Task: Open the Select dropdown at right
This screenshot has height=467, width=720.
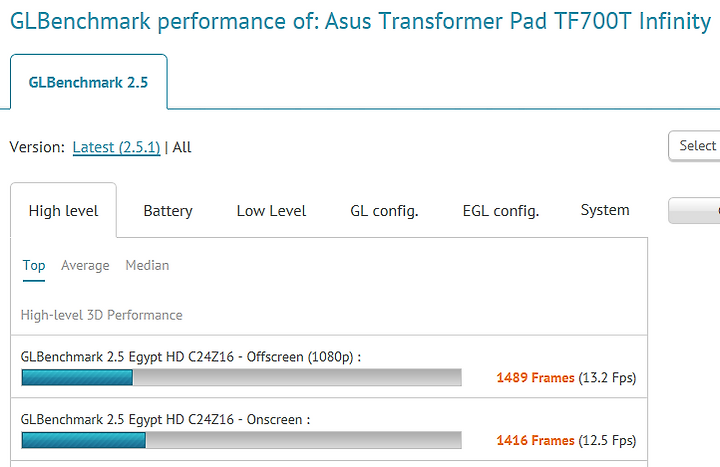Action: coord(695,146)
